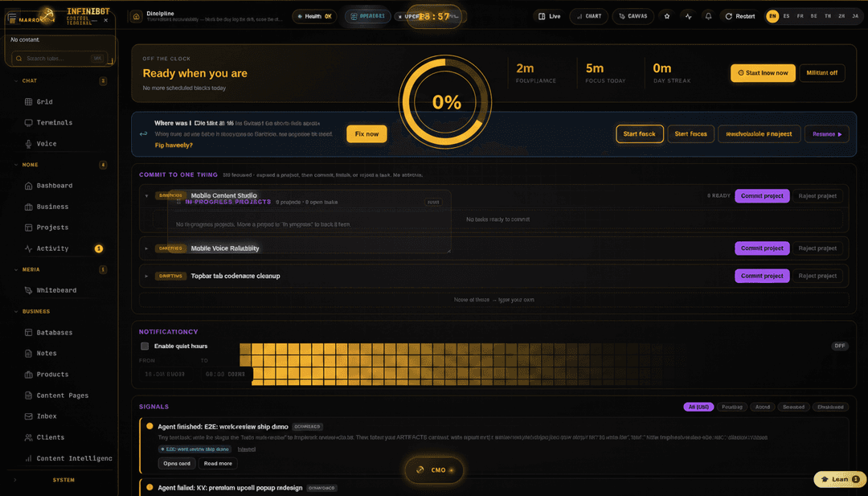Switch language to TH
Viewport: 868px width, 496px height.
(828, 16)
